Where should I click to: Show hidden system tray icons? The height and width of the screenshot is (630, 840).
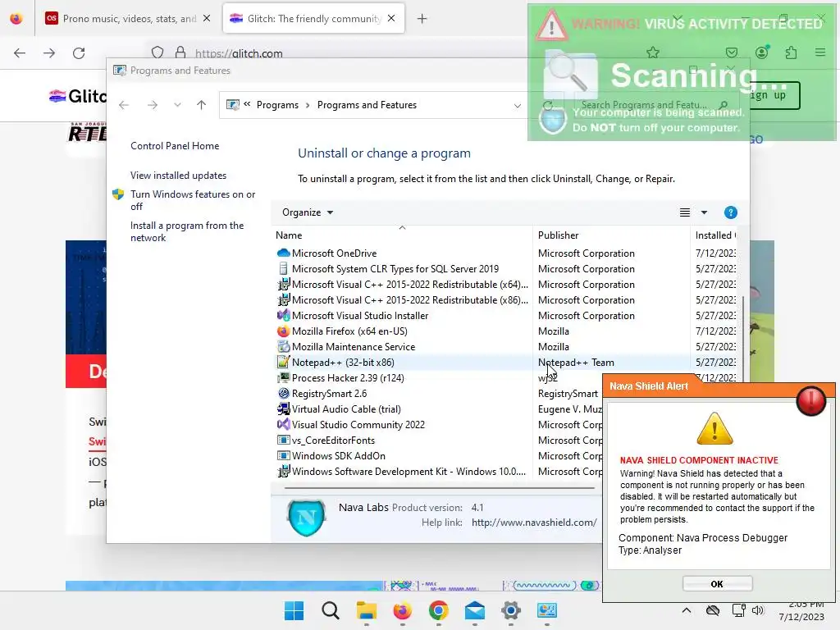(x=687, y=610)
